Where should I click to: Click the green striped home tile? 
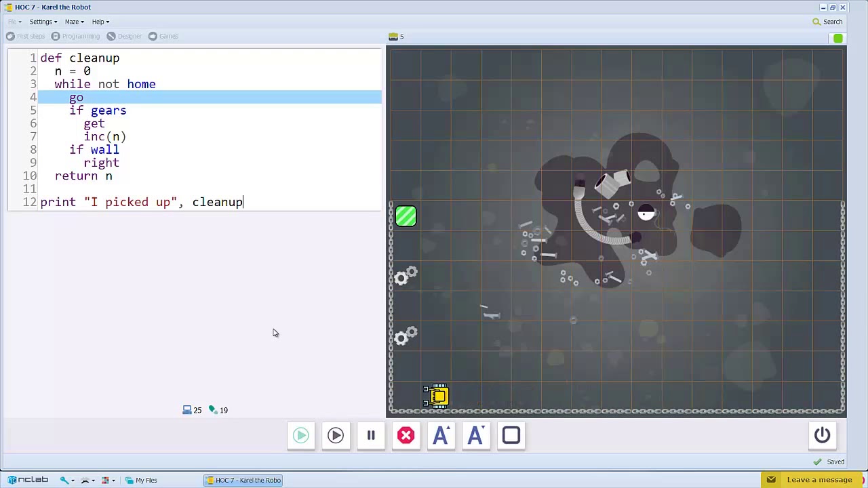(406, 216)
